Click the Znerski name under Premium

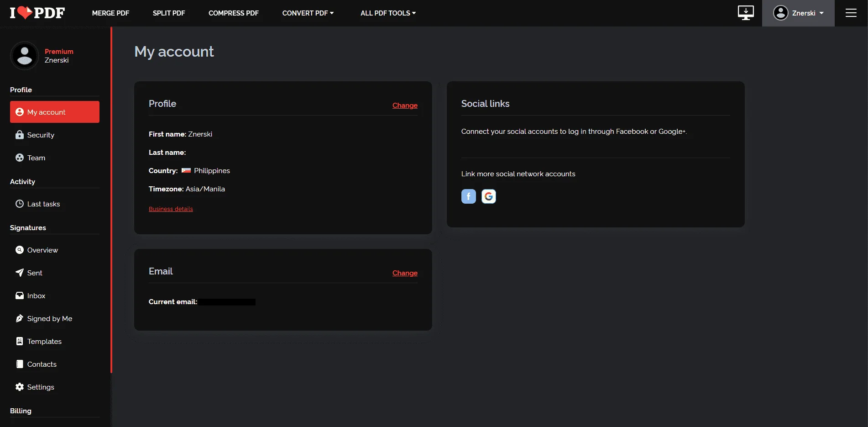point(57,60)
